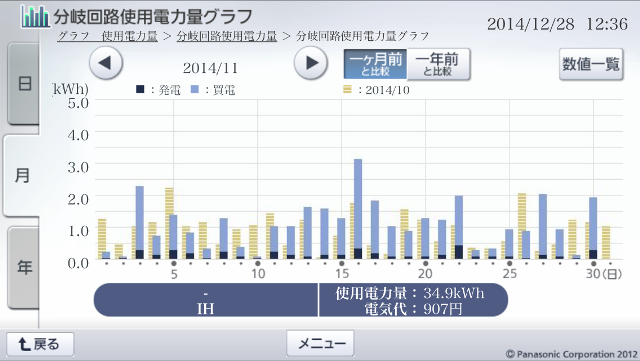Go to the previous month with left arrow
Screen dimensions: 640x361
pyautogui.click(x=106, y=63)
